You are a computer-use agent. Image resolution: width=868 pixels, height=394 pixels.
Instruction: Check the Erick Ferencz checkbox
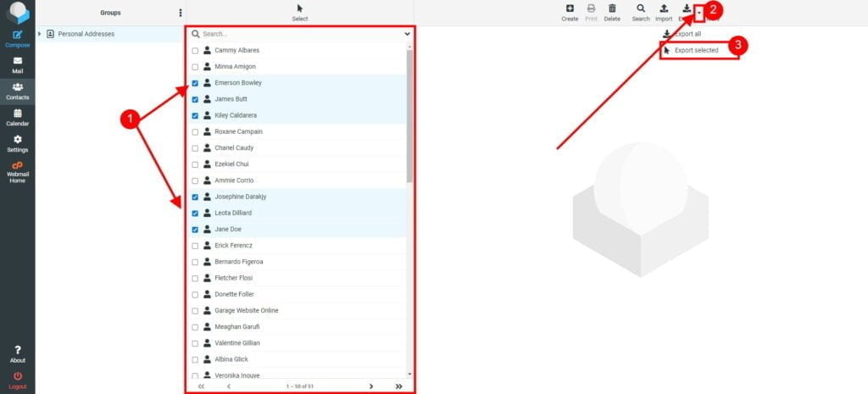tap(195, 246)
